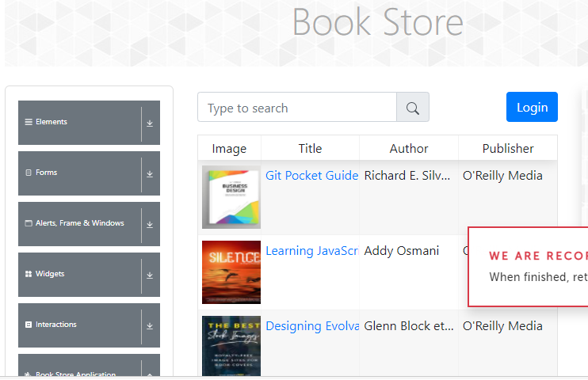Open the Interactions menu group
The image size is (588, 380).
click(89, 325)
